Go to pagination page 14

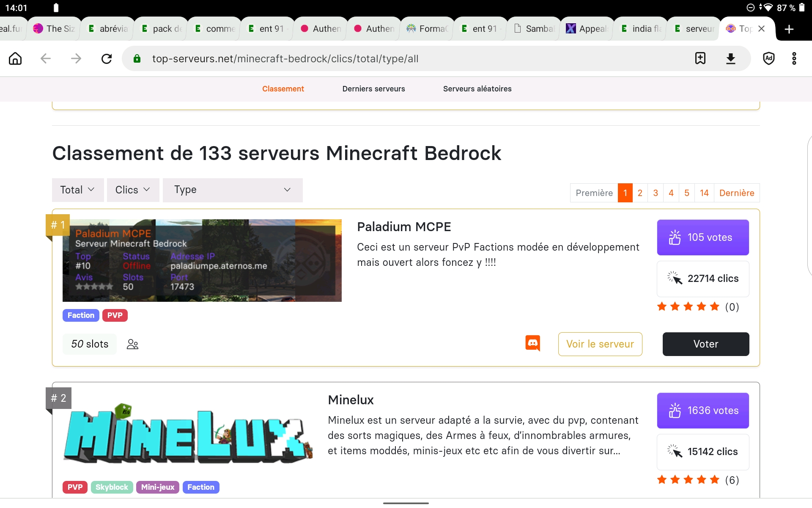point(704,193)
